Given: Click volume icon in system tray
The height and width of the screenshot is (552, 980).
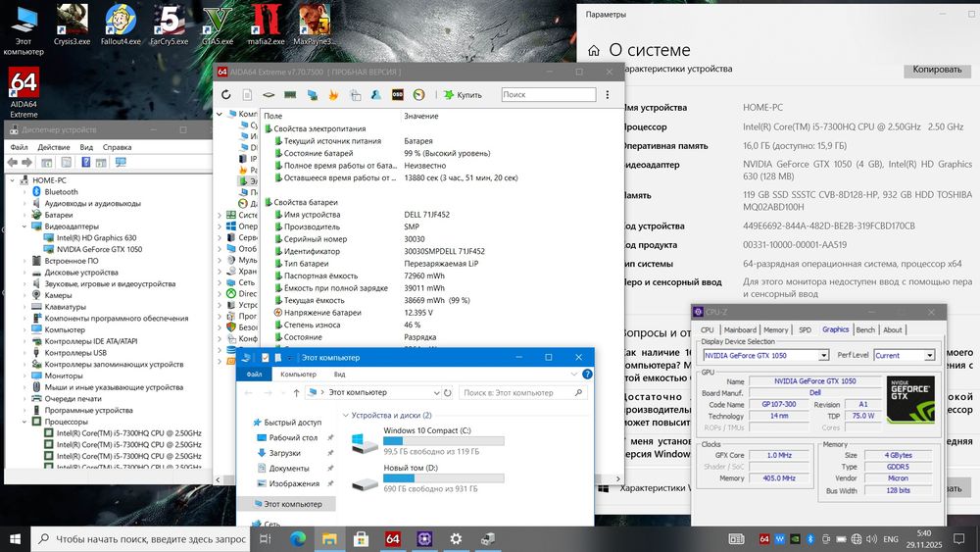Looking at the screenshot, I should tap(871, 539).
